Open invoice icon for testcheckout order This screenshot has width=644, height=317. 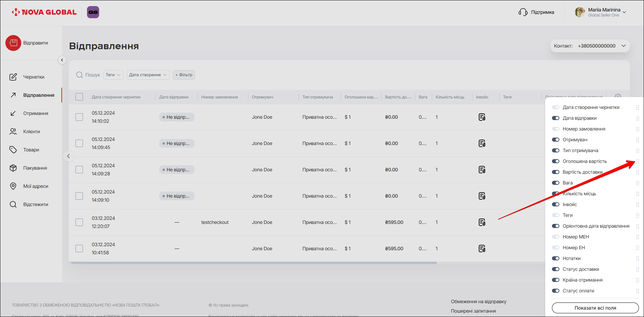pos(482,223)
